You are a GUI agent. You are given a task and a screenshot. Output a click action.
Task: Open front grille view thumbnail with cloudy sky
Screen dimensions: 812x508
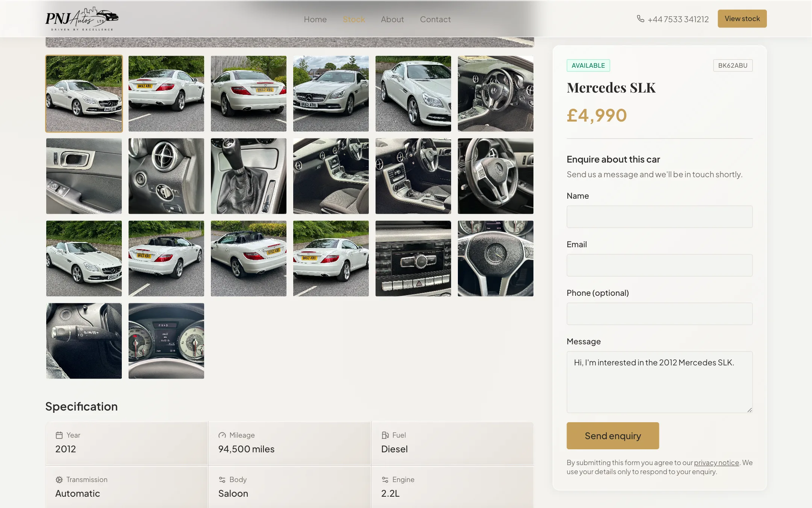point(331,94)
